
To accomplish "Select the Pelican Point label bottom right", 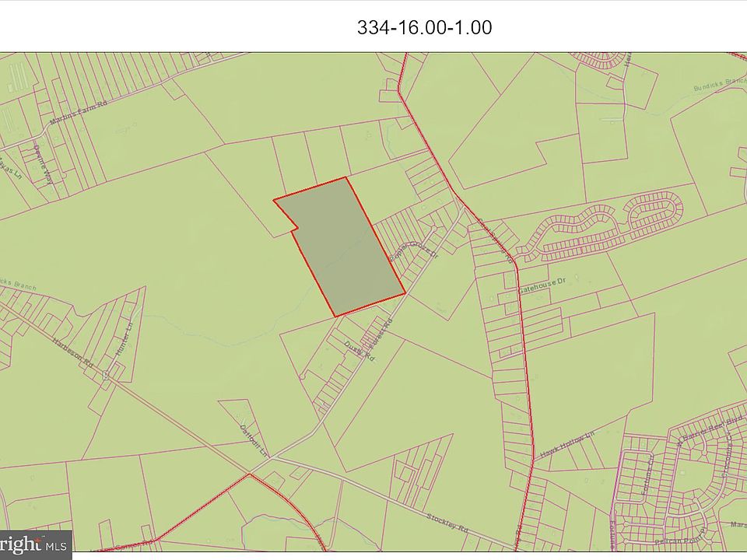I will 677,538.
